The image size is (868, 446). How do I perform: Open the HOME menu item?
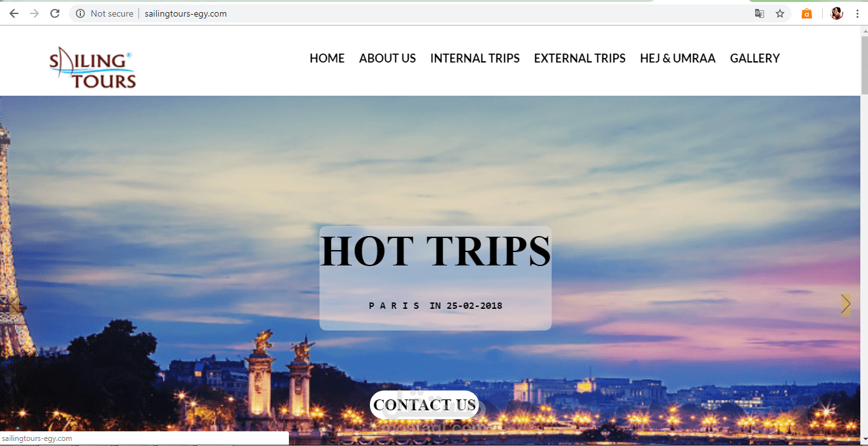tap(327, 58)
